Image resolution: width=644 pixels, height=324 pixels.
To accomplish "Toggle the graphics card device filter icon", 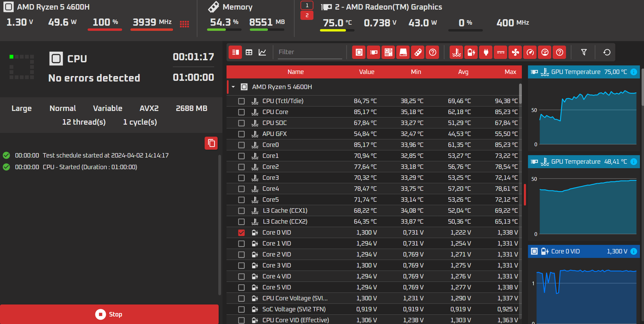I will click(x=374, y=52).
